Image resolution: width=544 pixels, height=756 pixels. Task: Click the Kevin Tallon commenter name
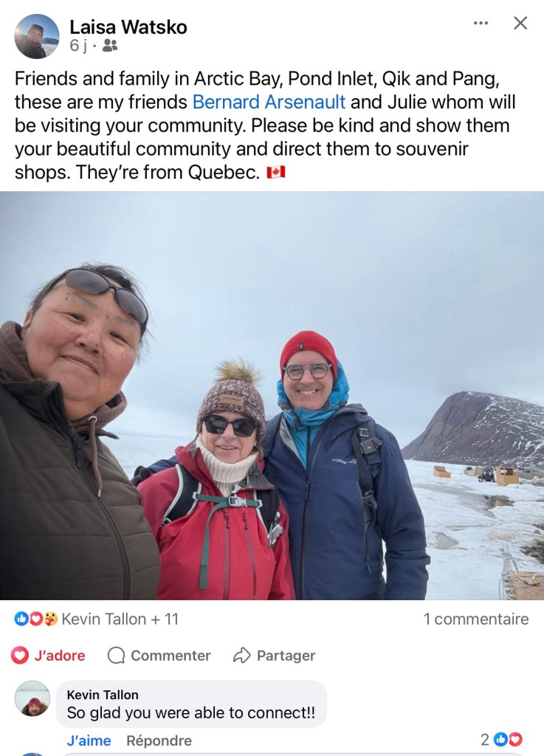(x=103, y=694)
